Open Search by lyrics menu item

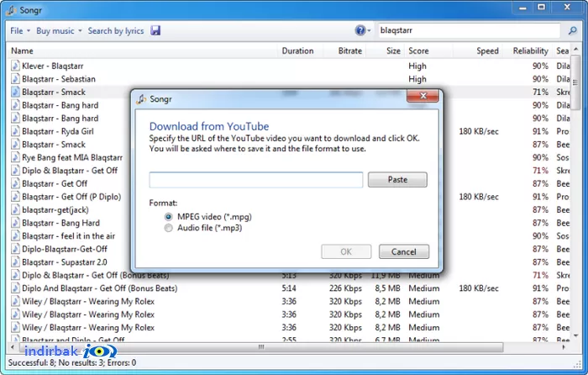tap(116, 31)
